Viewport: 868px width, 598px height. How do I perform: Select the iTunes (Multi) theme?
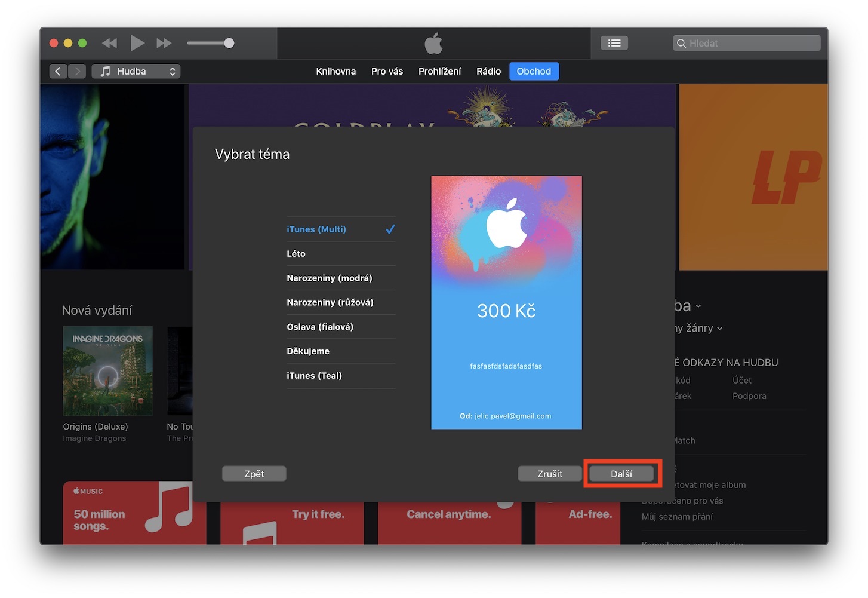click(x=341, y=229)
